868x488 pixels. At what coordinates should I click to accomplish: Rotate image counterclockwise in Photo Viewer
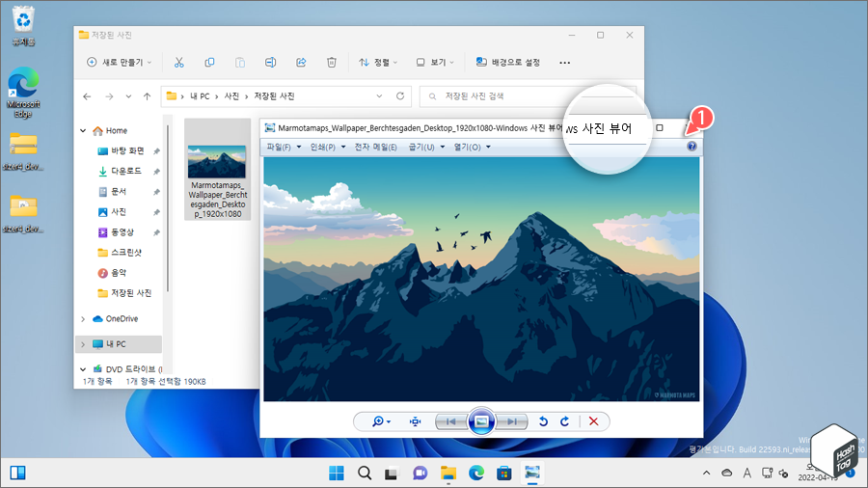click(543, 421)
